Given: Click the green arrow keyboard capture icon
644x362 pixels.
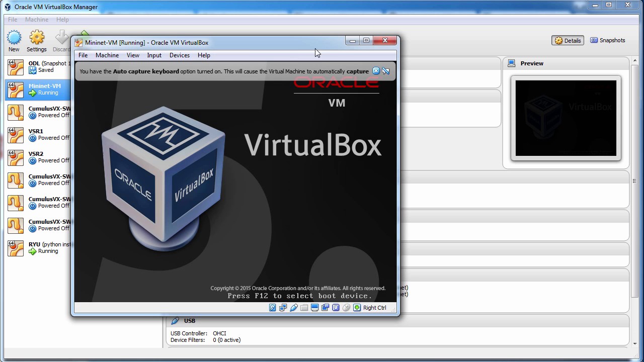Looking at the screenshot, I should point(357,308).
